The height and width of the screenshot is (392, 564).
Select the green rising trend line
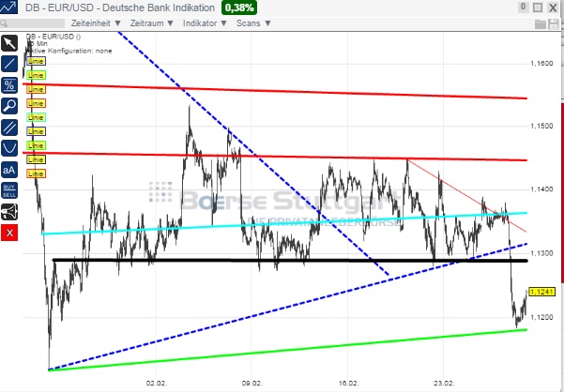pyautogui.click(x=288, y=350)
